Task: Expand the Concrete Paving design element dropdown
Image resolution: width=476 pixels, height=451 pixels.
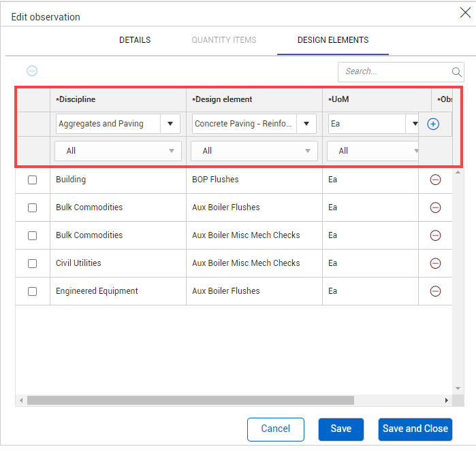Action: coord(306,124)
